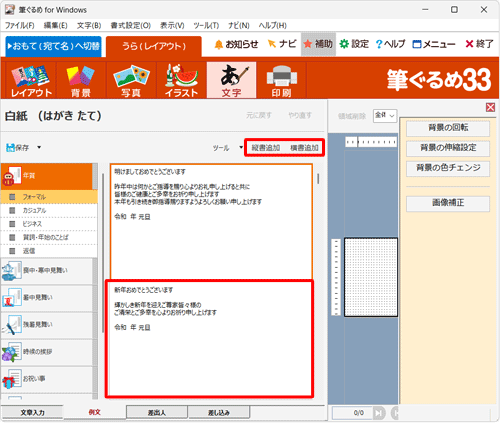Open the ナビ(N) menu
This screenshot has height=425, width=500.
[x=239, y=25]
